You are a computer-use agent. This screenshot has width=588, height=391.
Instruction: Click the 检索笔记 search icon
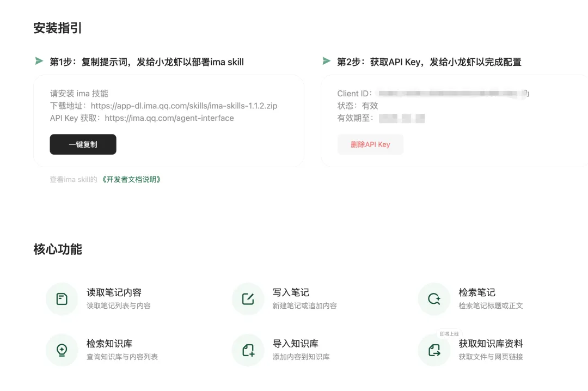coord(434,299)
